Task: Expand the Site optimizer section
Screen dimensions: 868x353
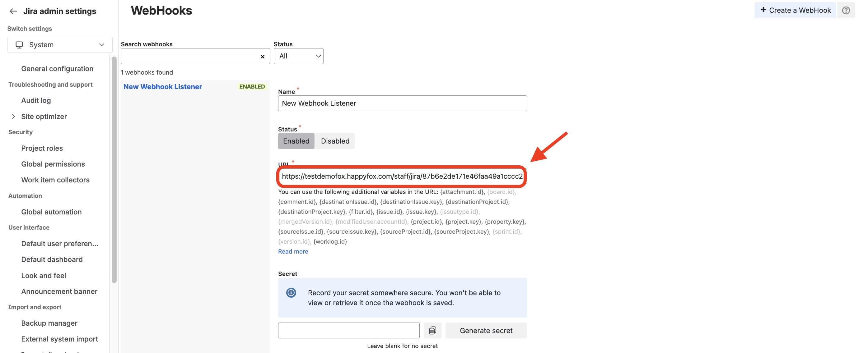Action: tap(13, 117)
